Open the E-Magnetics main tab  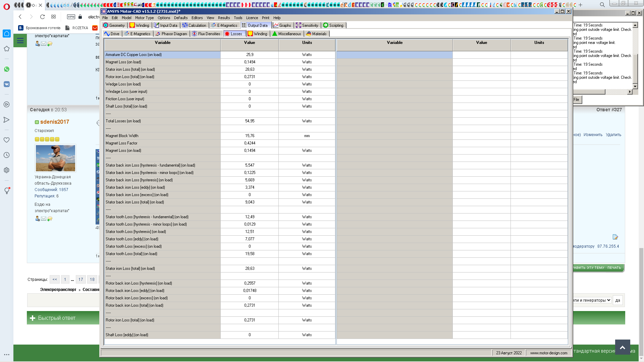(224, 25)
